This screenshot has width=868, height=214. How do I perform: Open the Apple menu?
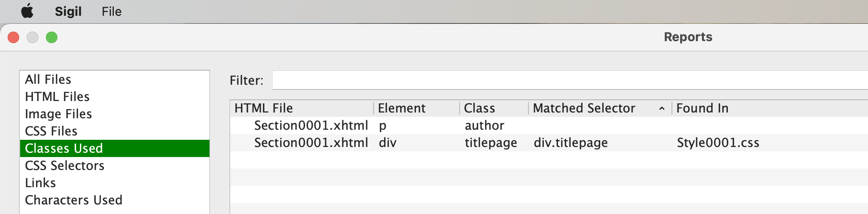[x=27, y=11]
